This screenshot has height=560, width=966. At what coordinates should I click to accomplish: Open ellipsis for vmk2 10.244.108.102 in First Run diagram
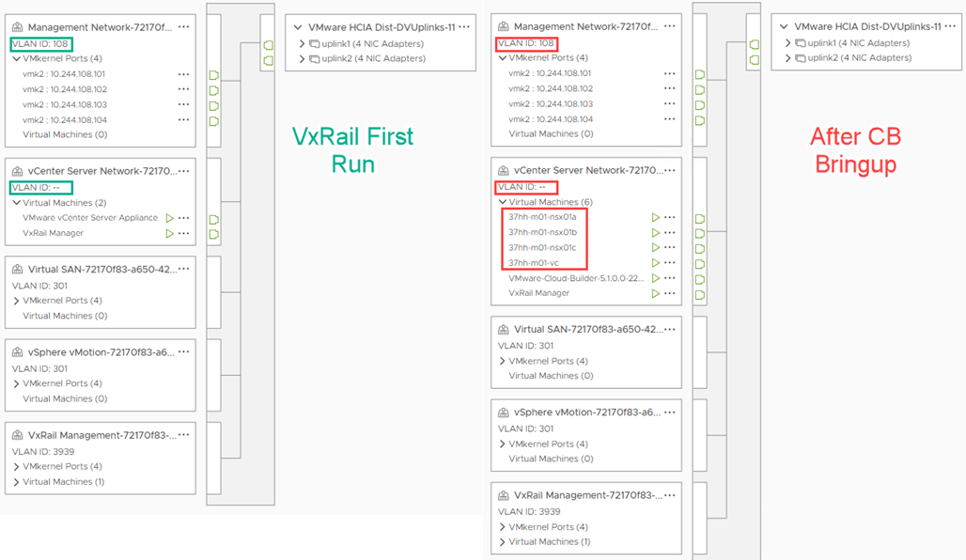point(183,89)
